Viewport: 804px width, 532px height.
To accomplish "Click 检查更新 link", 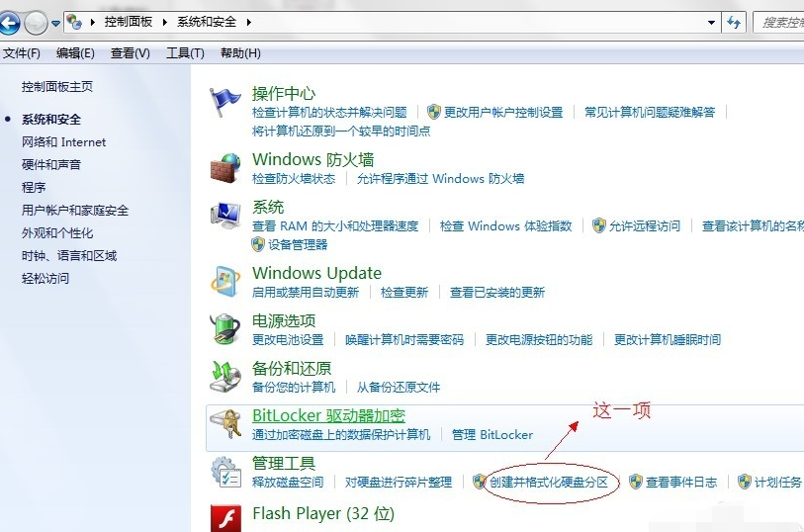I will click(x=404, y=292).
